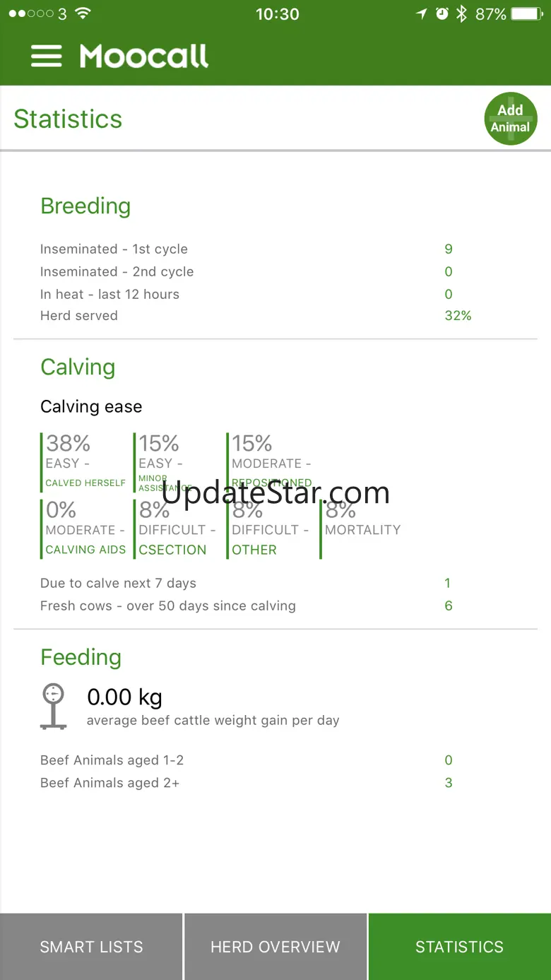
Task: Tap the battery indicator in status bar
Action: point(526,14)
